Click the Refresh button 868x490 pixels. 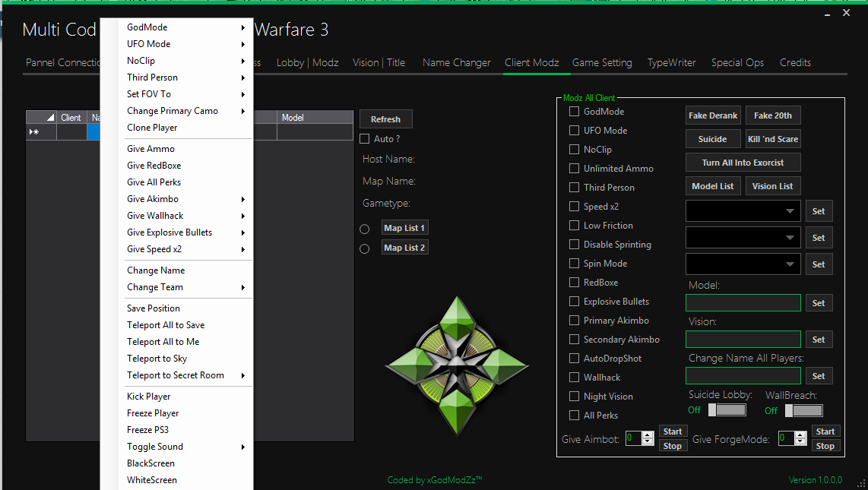pos(386,119)
